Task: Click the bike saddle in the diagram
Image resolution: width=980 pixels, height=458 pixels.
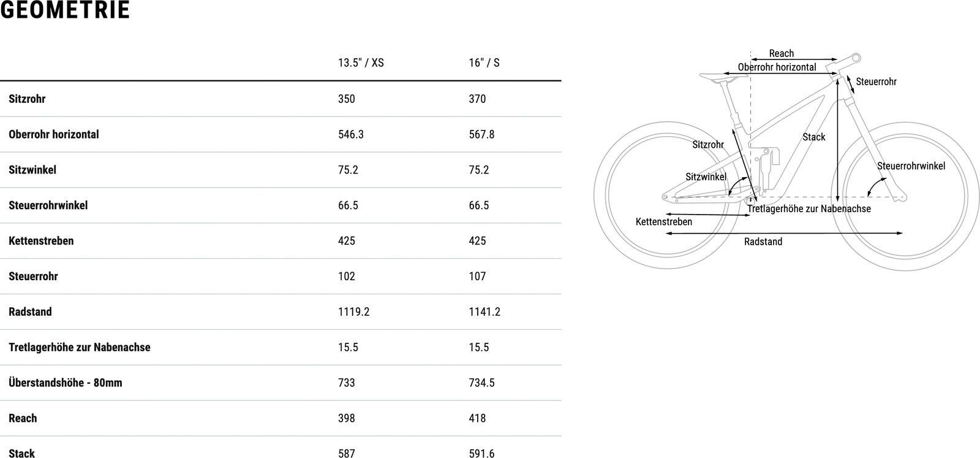Action: (x=715, y=75)
